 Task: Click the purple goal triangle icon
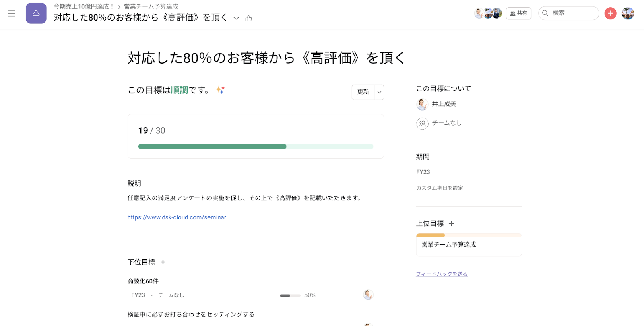tap(36, 13)
